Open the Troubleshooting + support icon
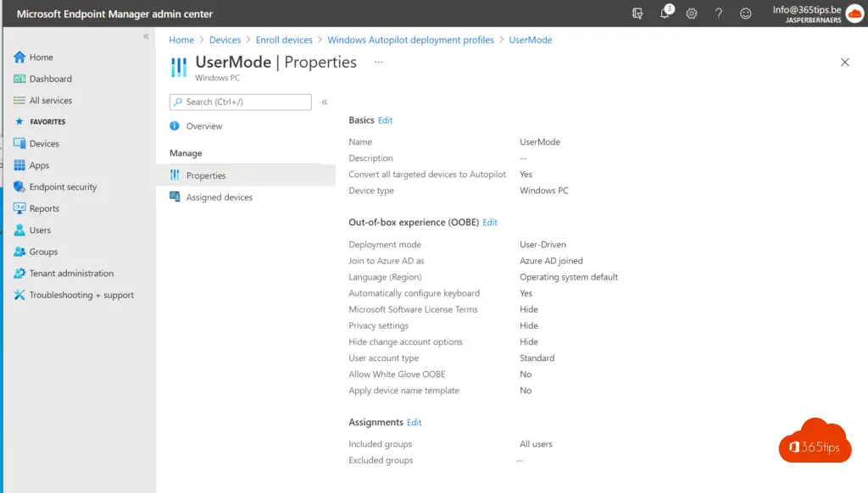Image resolution: width=868 pixels, height=493 pixels. (x=19, y=295)
